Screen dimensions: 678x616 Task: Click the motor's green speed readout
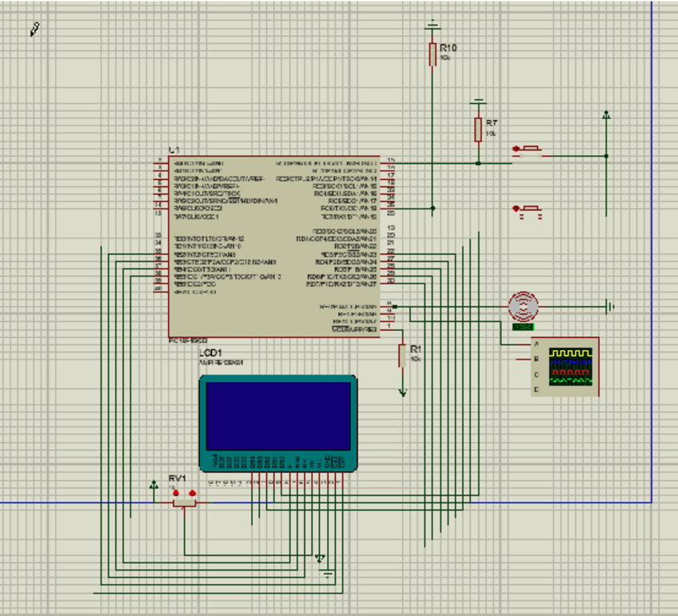click(523, 327)
